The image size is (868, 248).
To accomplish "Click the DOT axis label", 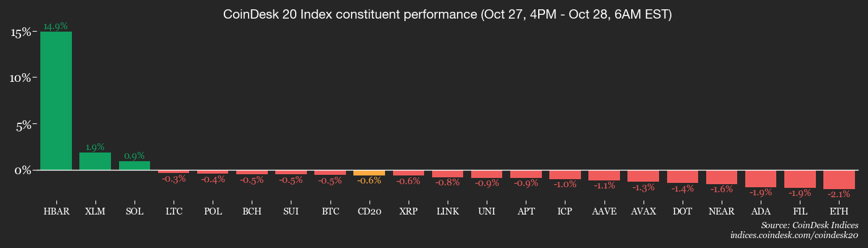I will click(682, 211).
